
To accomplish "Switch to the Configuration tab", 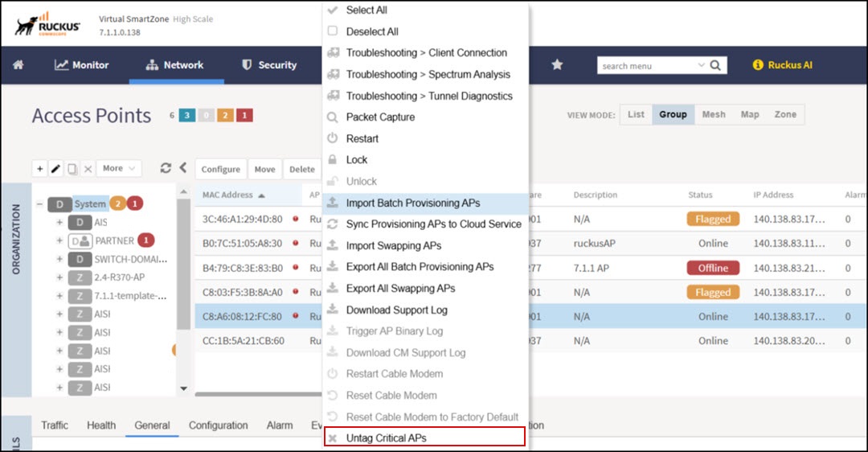I will click(x=218, y=425).
